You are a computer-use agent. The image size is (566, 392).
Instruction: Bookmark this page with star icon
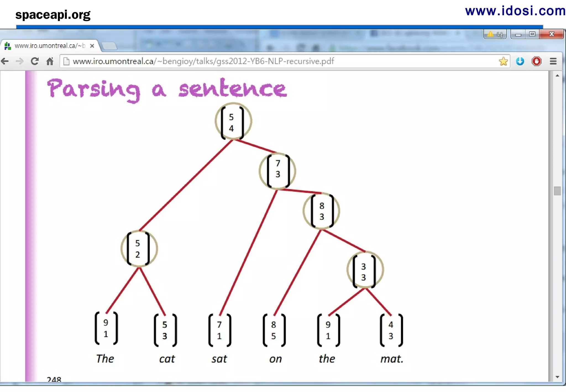coord(503,61)
